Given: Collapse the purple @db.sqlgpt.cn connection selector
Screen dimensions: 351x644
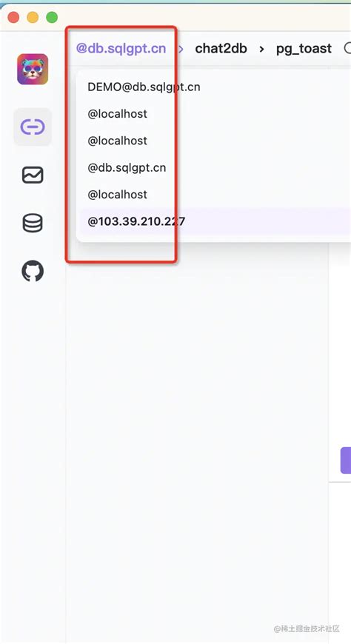Looking at the screenshot, I should click(x=121, y=48).
